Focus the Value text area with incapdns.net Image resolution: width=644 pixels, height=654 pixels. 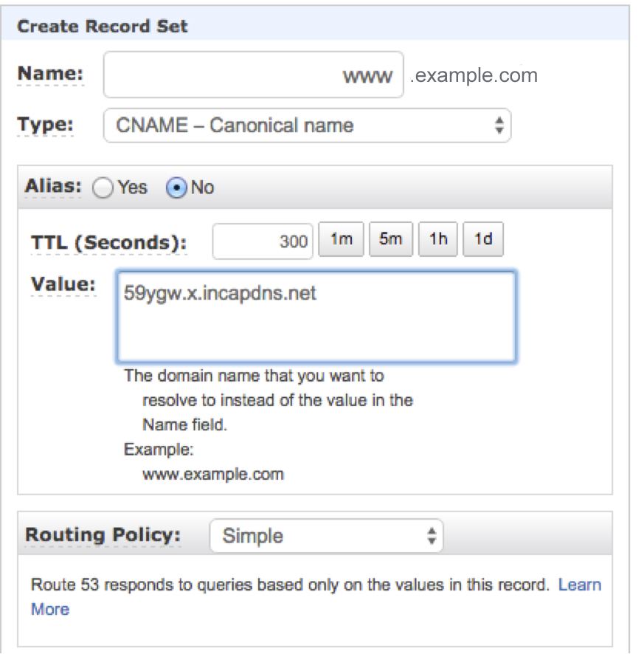(316, 317)
